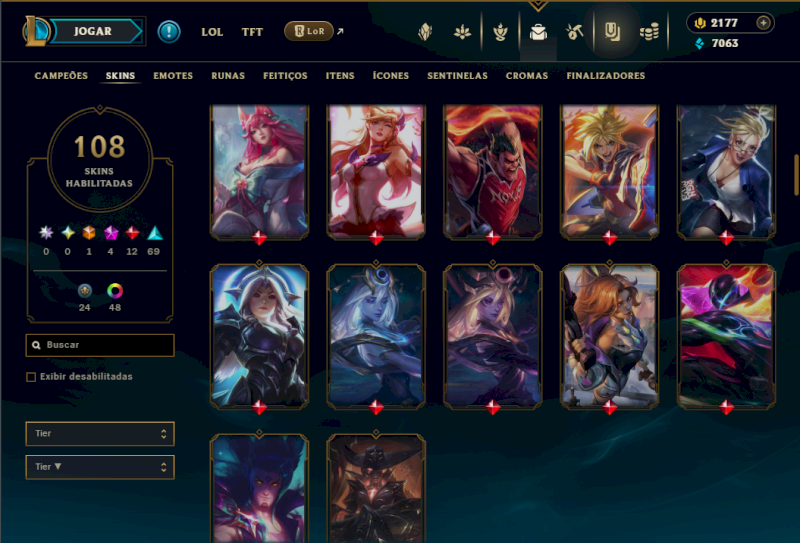
Task: Click the plus icon next to 2177 RP
Action: pyautogui.click(x=763, y=23)
